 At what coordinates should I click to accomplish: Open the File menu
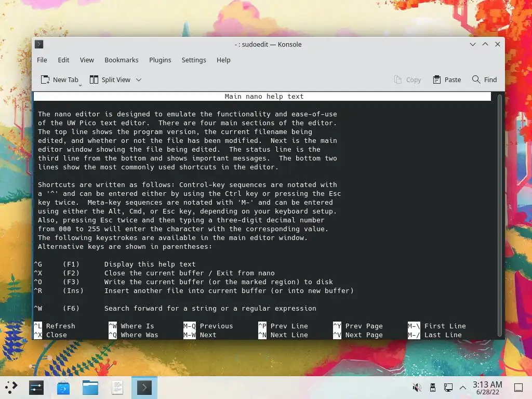pos(42,60)
